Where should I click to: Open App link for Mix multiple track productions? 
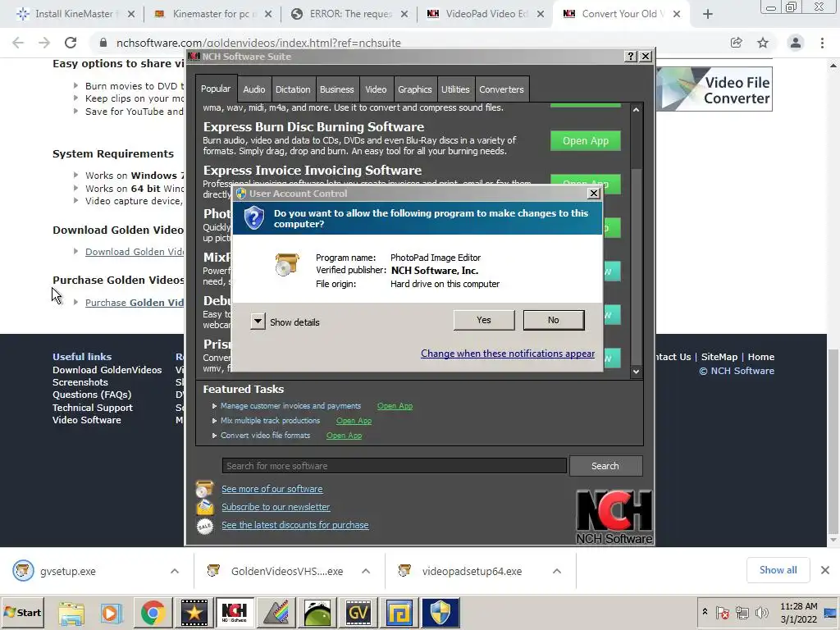click(354, 421)
